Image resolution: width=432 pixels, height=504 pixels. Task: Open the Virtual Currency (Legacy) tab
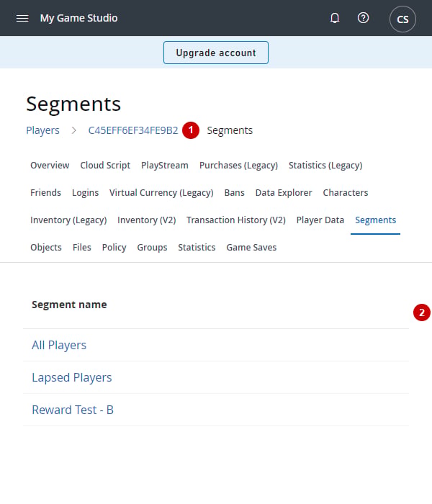tap(161, 192)
